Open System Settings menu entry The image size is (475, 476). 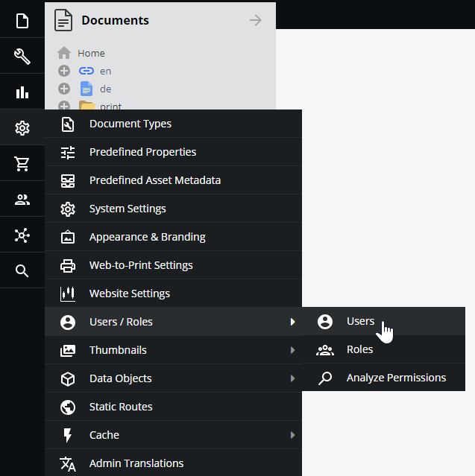(x=128, y=209)
